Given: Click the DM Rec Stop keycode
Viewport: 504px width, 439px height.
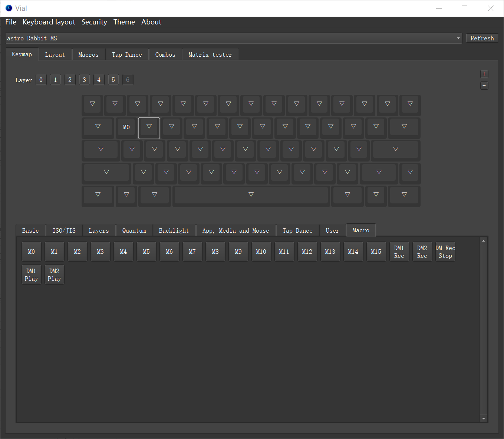Looking at the screenshot, I should tap(445, 252).
